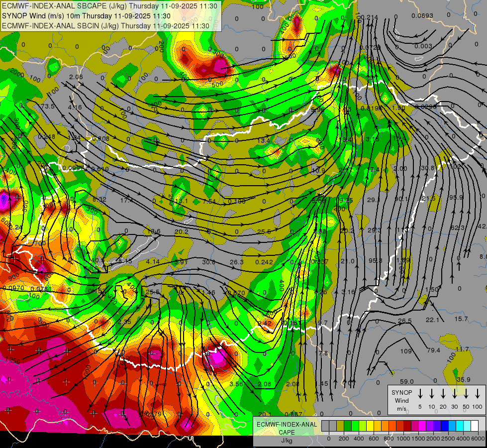Click the '1000' scale label in CAPE legend
This screenshot has width=487, height=448.
[x=403, y=439]
